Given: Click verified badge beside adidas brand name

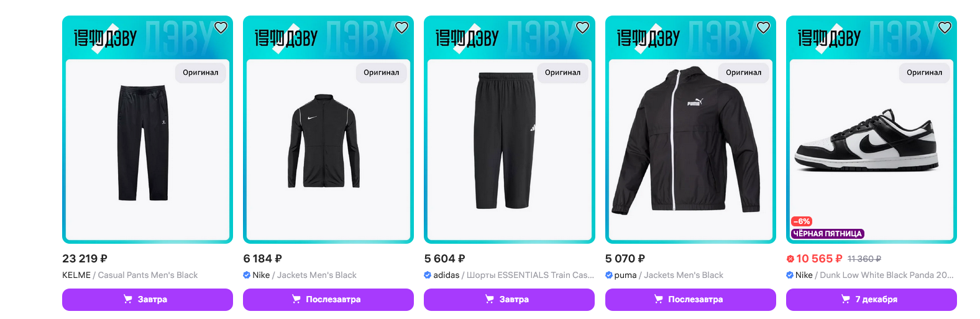Looking at the screenshot, I should 428,275.
